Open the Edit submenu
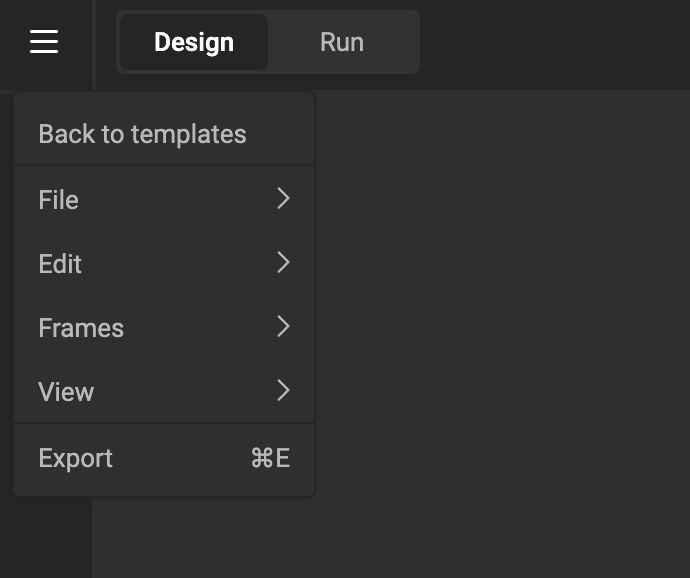 tap(164, 263)
